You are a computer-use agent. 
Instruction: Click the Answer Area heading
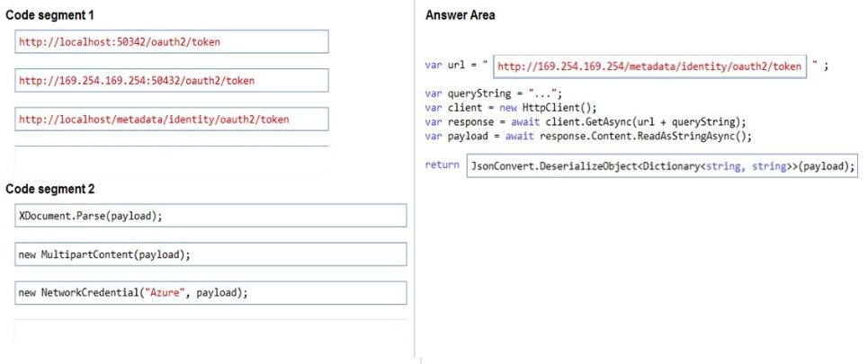(x=460, y=15)
